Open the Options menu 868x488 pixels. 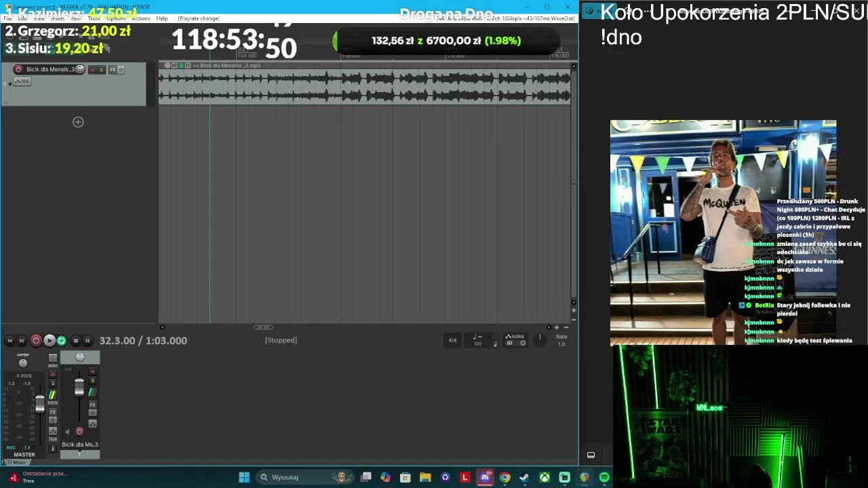coord(116,18)
